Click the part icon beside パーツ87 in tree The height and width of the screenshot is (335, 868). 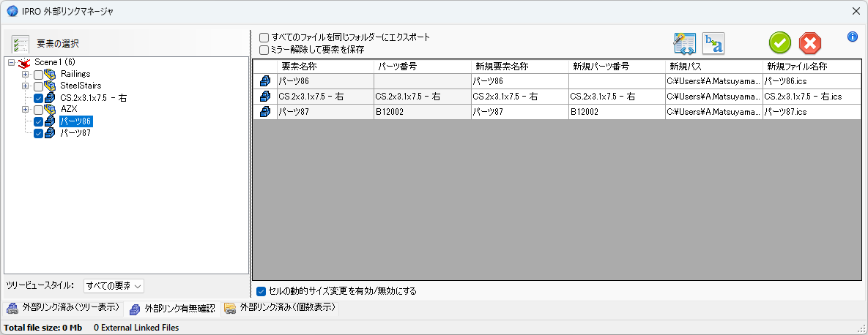click(50, 133)
